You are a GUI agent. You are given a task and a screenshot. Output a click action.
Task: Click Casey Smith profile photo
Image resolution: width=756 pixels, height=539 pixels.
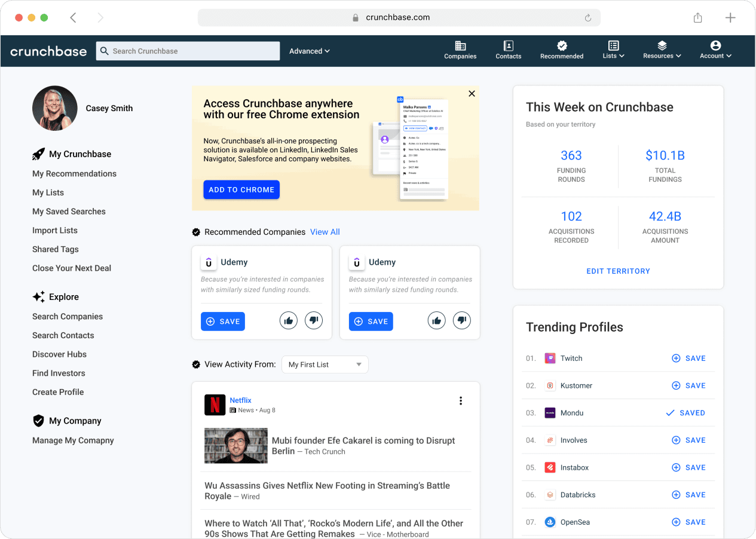[55, 108]
